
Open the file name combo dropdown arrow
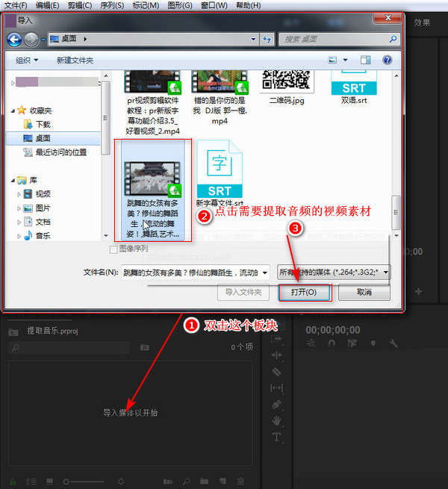[x=264, y=273]
